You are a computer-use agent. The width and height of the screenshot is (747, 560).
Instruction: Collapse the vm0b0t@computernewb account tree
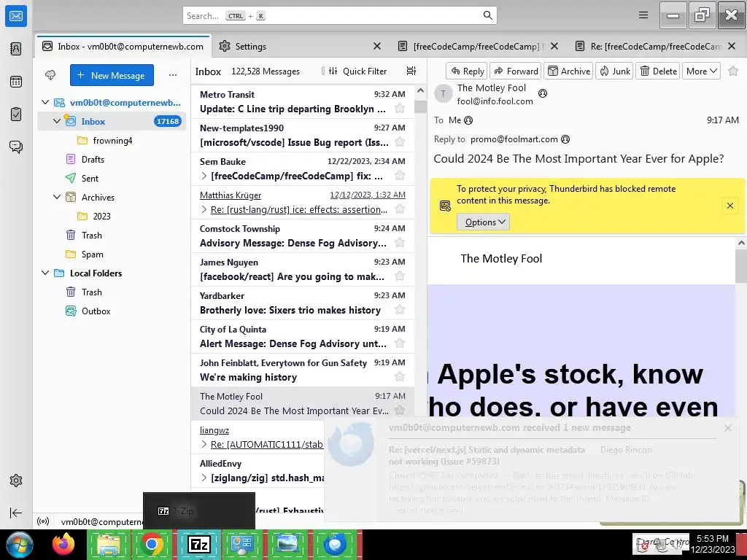coord(45,102)
